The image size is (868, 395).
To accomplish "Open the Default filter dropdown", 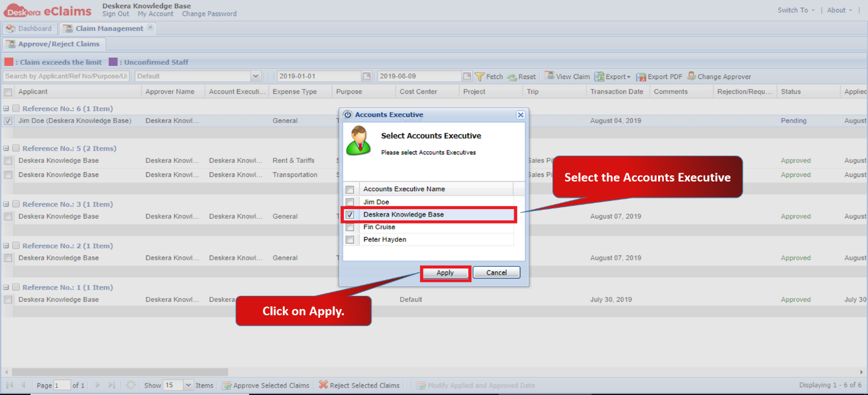I will [255, 76].
